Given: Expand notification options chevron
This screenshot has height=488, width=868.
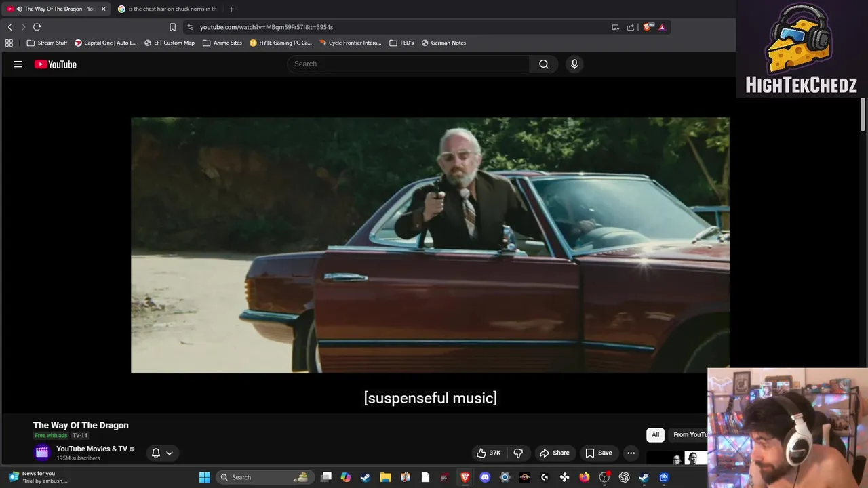Looking at the screenshot, I should (170, 453).
